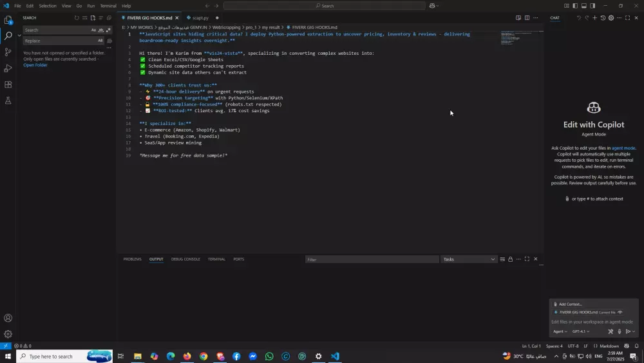The height and width of the screenshot is (363, 644).
Task: Refresh the search results
Action: (77, 18)
